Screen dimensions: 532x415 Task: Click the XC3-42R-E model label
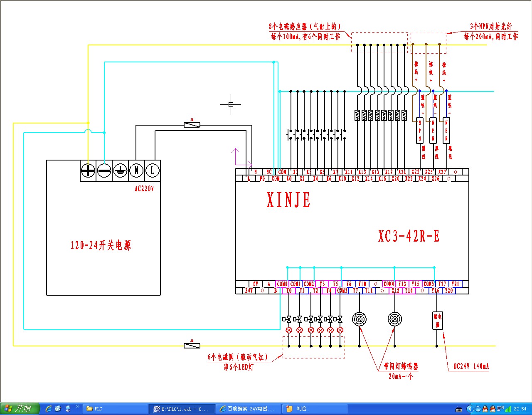click(x=409, y=236)
